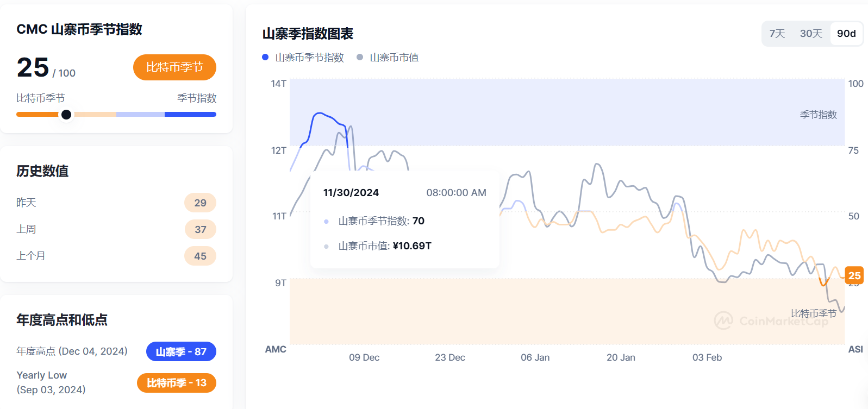Click the AMC axis label
Screen dimensions: 868x409
click(x=276, y=349)
